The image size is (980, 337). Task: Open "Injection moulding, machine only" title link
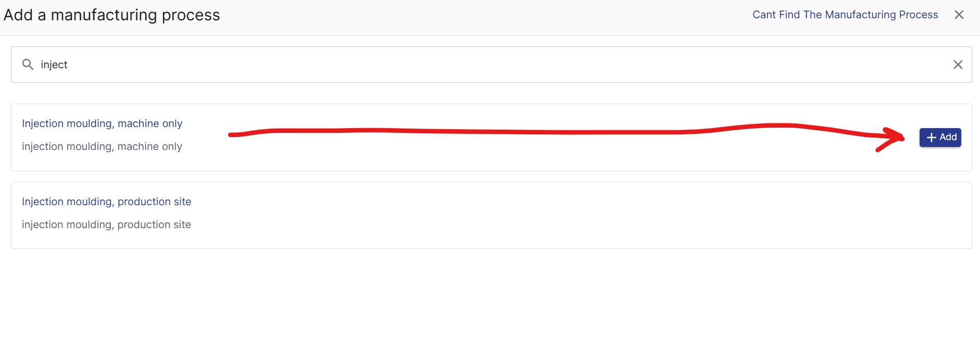[102, 123]
